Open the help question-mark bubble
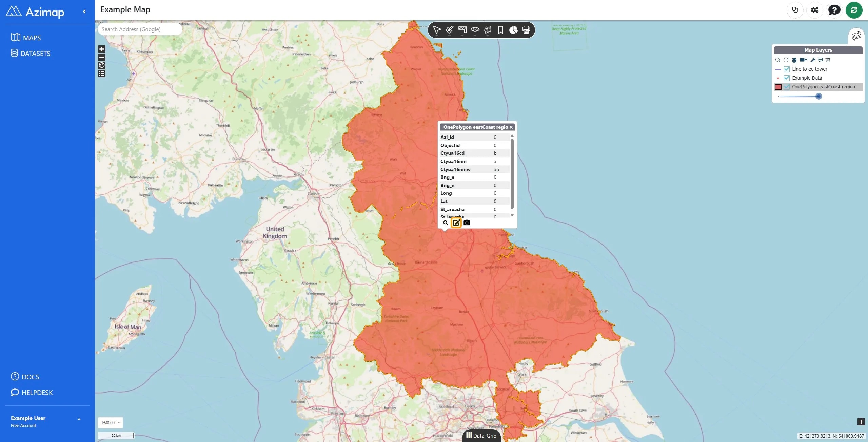Screen dimensions: 868x442 point(834,10)
